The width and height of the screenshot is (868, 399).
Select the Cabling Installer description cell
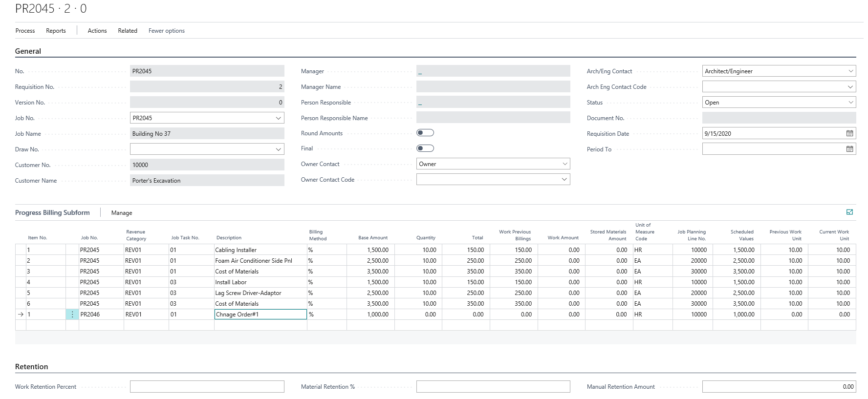click(260, 250)
